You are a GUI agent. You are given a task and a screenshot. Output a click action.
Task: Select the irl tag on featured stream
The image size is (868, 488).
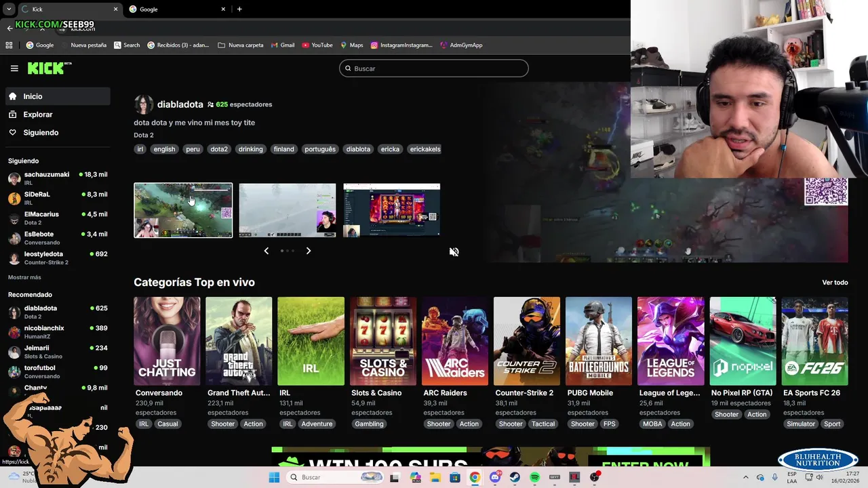coord(140,149)
